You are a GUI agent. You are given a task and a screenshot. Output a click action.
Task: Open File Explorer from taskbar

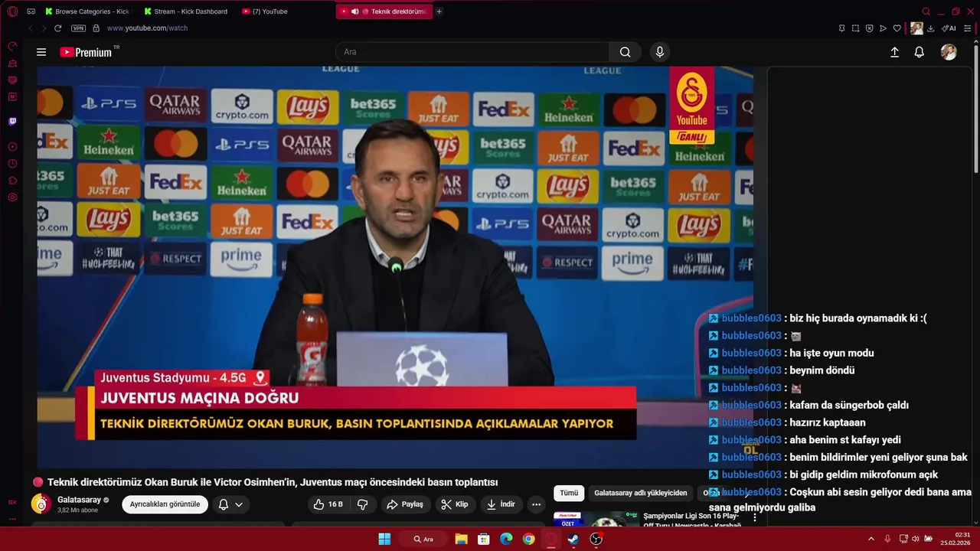pos(462,539)
